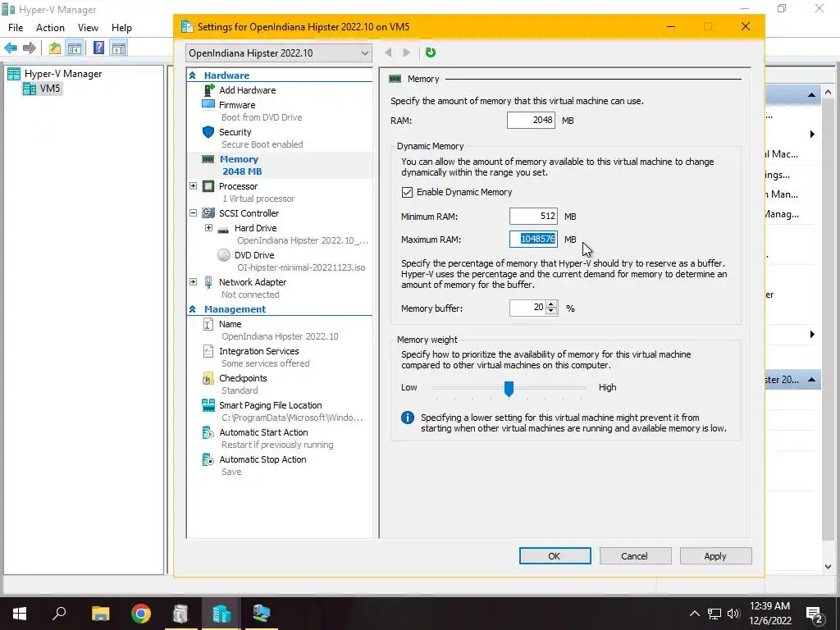Click the Minimum RAM field
Viewport: 840px width, 630px height.
533,217
